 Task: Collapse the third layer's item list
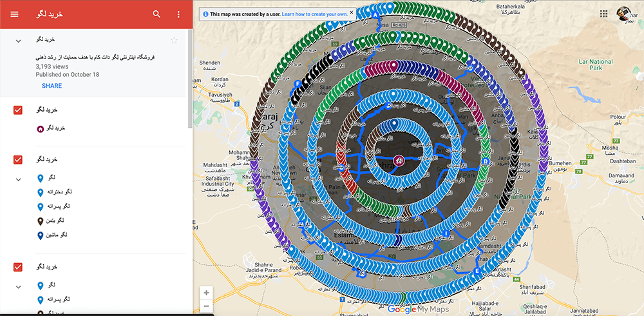19,286
